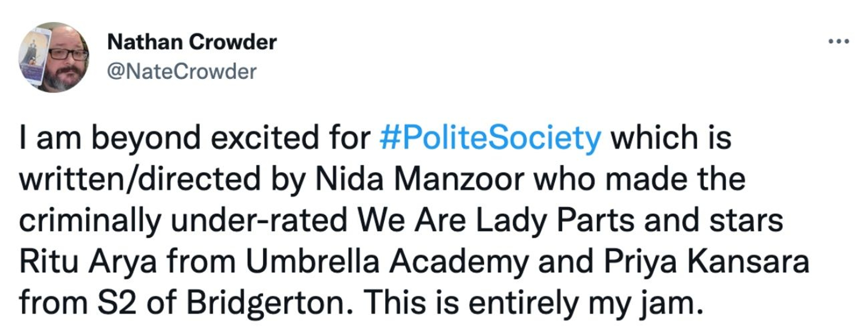Click the name "Priya Kansara" in the tweet

coord(706,261)
